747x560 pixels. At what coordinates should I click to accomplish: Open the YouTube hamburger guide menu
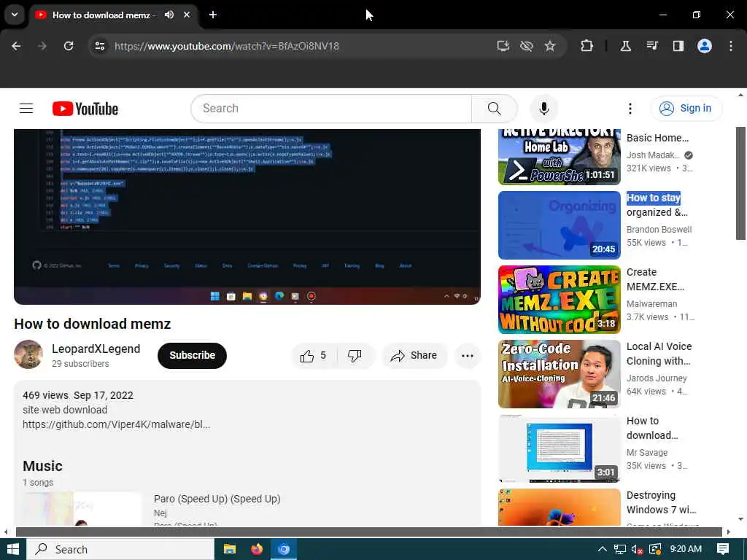tap(26, 109)
